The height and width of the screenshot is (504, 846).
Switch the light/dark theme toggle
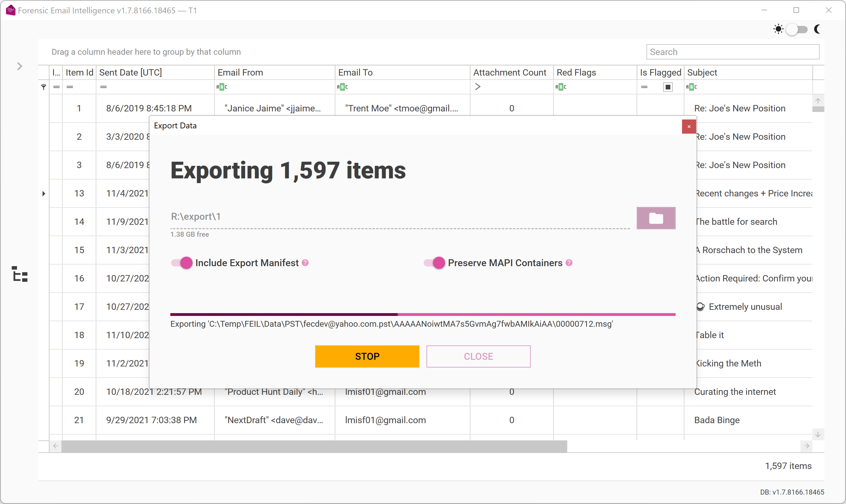(797, 29)
